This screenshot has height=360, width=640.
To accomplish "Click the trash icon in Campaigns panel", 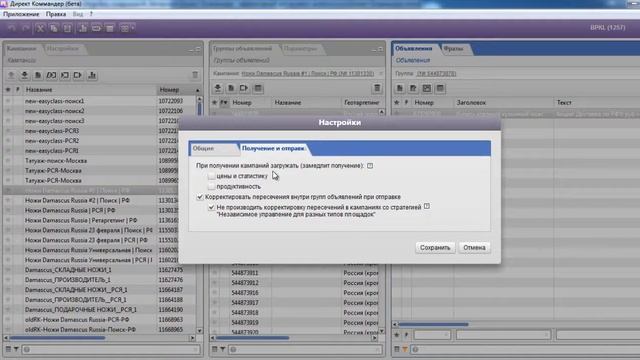I will (x=195, y=75).
